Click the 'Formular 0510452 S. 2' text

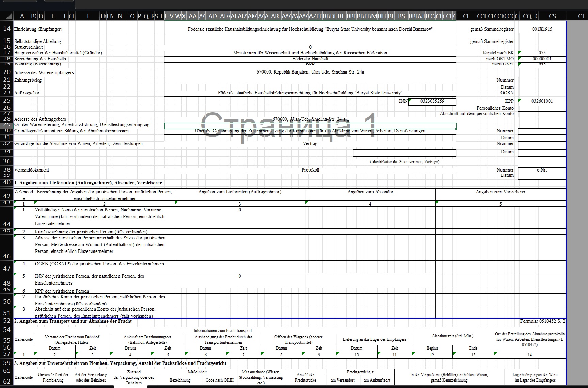tap(543, 321)
